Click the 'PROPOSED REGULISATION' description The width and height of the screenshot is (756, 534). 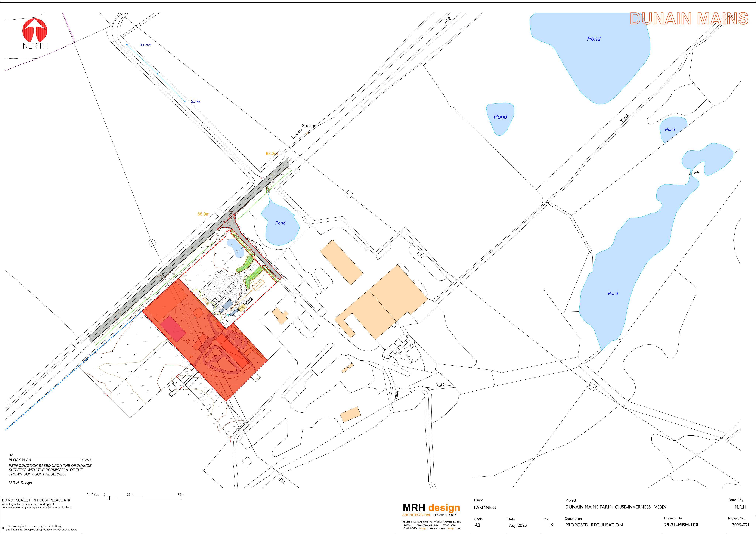594,525
